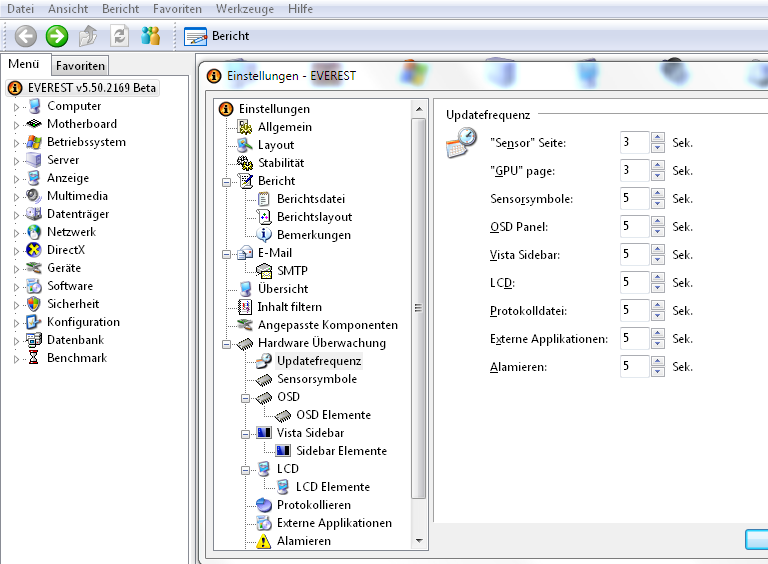Click the settings tree scrollbar up arrow
Image resolution: width=768 pixels, height=564 pixels.
point(419,109)
